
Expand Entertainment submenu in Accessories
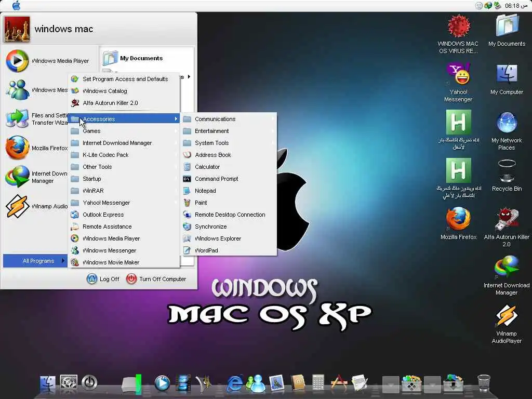(x=229, y=131)
